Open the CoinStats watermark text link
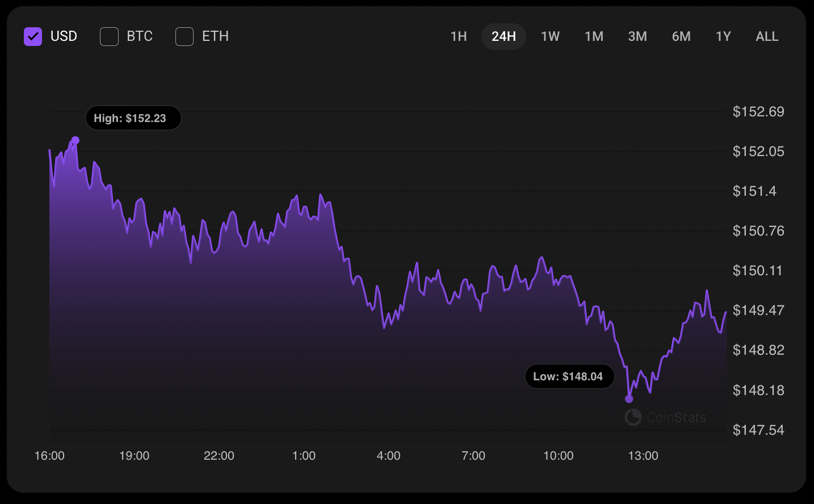Viewport: 814px width, 504px height. point(676,418)
